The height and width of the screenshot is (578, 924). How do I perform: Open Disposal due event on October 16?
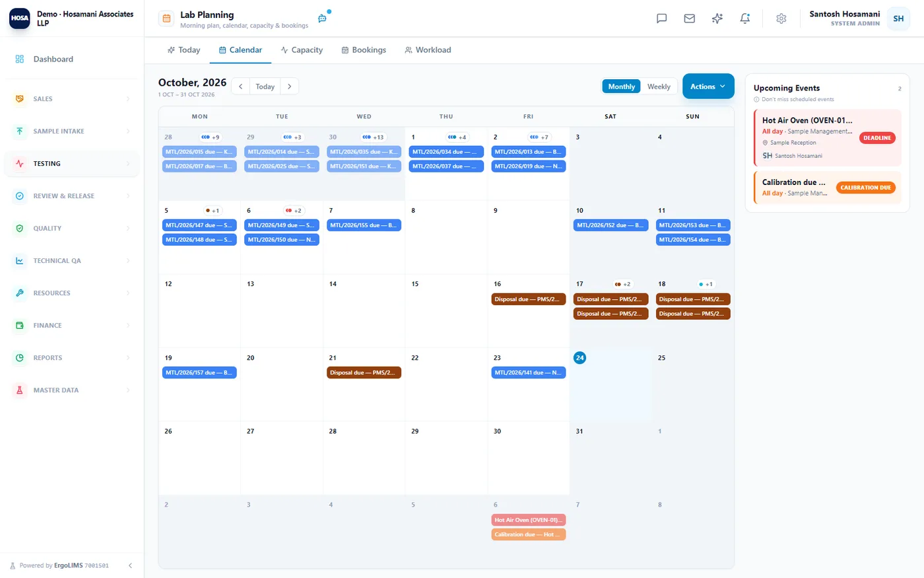tap(528, 299)
